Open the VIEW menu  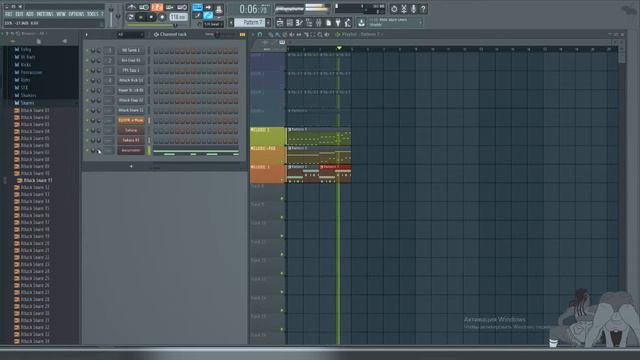[61, 14]
